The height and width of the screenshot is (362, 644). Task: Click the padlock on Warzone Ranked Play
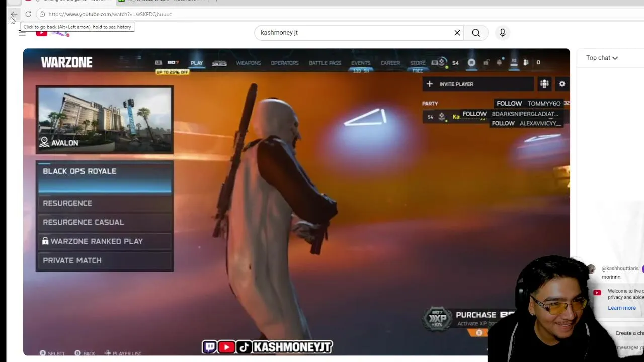(x=45, y=241)
